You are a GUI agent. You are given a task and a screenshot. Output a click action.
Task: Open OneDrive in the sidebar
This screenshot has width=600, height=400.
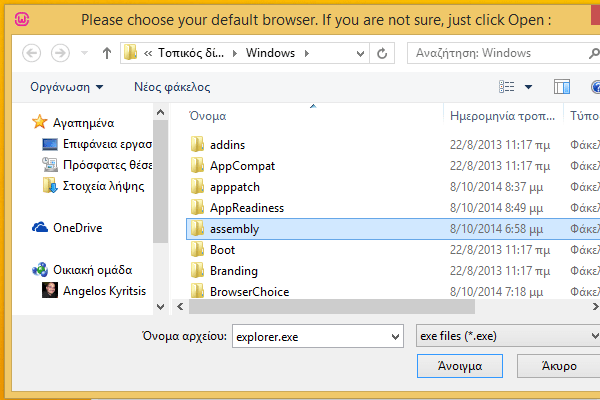[76, 227]
